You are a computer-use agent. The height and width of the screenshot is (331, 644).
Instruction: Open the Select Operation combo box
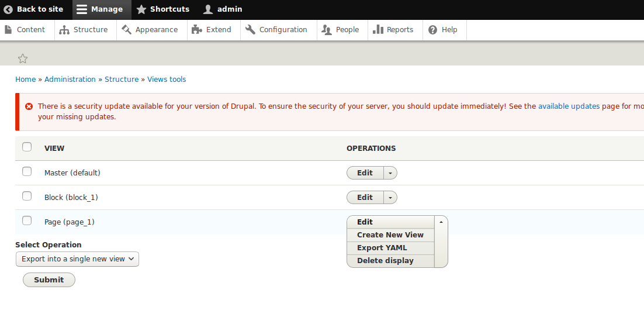pos(77,259)
